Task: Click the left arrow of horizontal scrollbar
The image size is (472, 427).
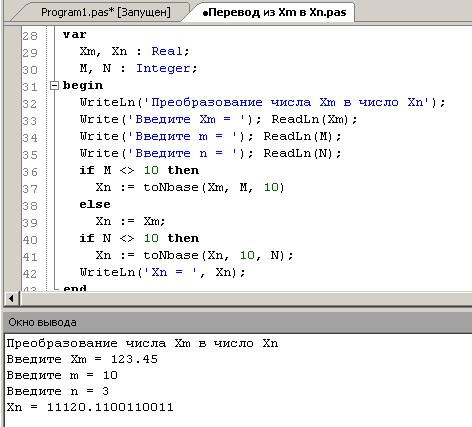Action: point(12,298)
